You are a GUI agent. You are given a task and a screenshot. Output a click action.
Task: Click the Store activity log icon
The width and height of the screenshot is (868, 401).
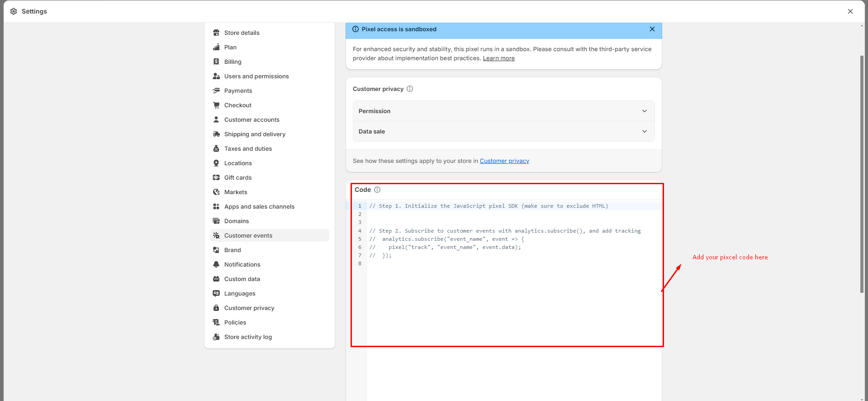point(216,337)
